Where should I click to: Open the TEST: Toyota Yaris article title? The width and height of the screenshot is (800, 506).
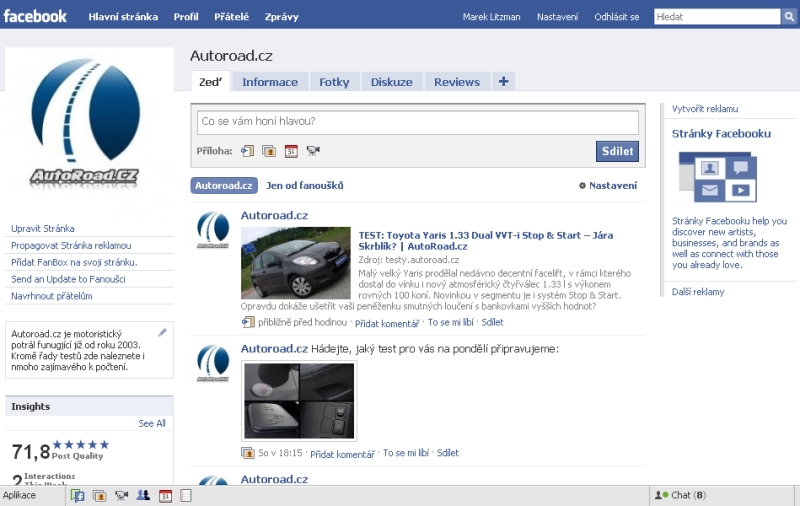pos(486,241)
